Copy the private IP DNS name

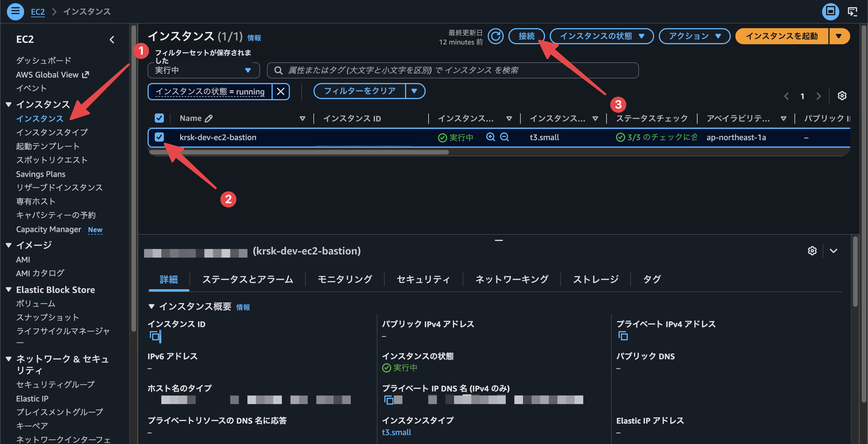point(389,400)
